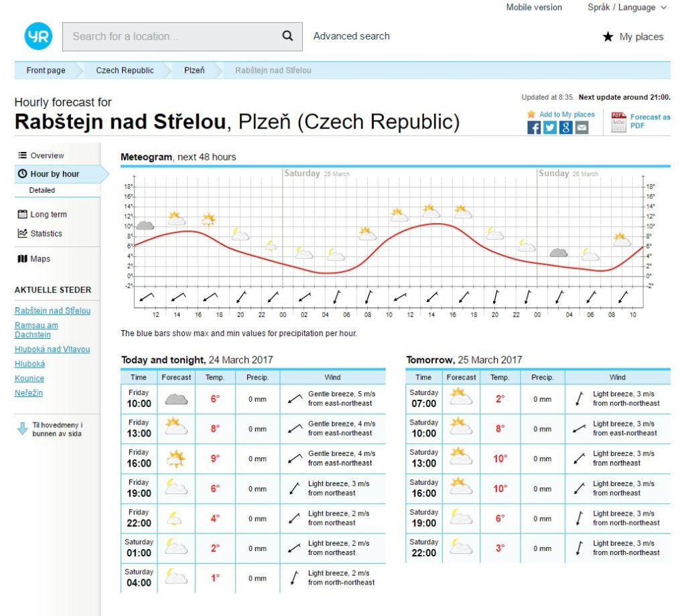This screenshot has height=616, width=686.
Task: Go to Czech Republic breadcrumb
Action: pos(125,70)
